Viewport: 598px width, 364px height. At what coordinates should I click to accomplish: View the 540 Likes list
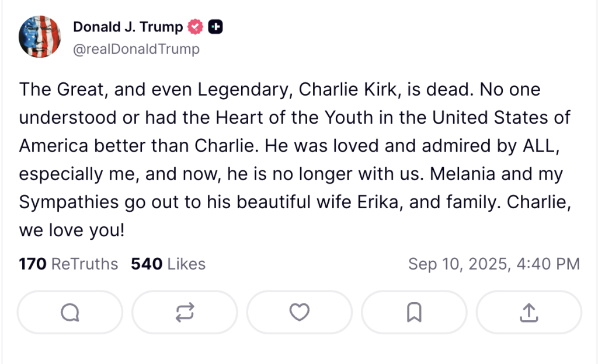point(168,264)
